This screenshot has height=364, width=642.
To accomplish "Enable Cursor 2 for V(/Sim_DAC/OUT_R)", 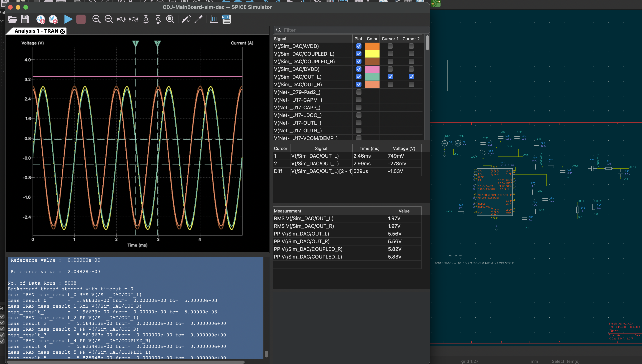I will pyautogui.click(x=411, y=85).
